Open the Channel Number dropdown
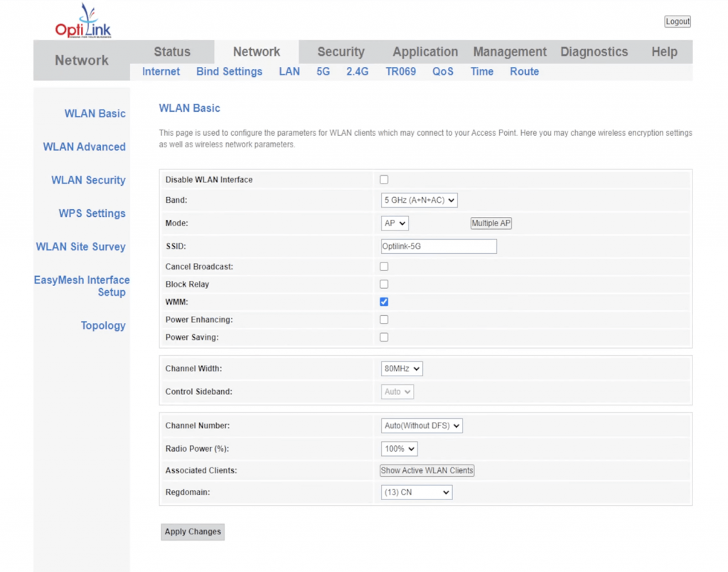Screen dimensions: 728x572 coord(422,425)
